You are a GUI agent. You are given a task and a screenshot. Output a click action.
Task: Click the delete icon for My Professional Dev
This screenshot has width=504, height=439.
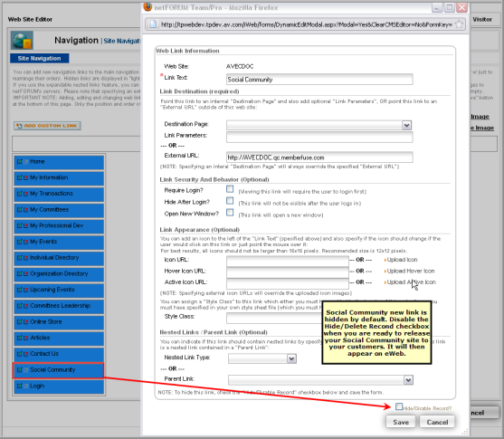pos(25,225)
